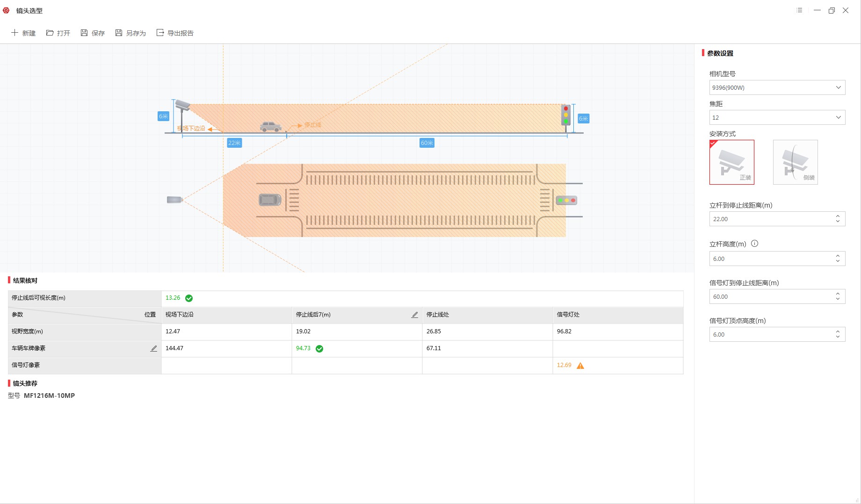The width and height of the screenshot is (861, 504).
Task: Click the 视野宽度 value 12.47
Action: tap(173, 331)
